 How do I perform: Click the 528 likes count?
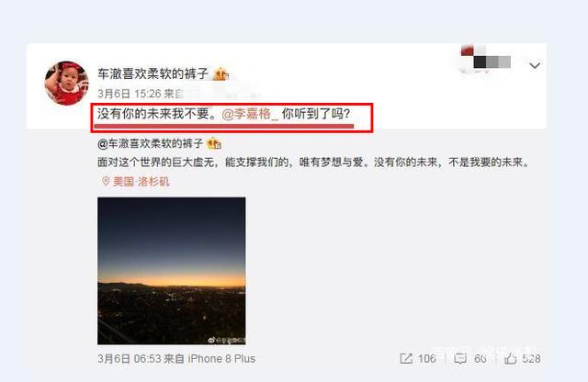(x=531, y=359)
